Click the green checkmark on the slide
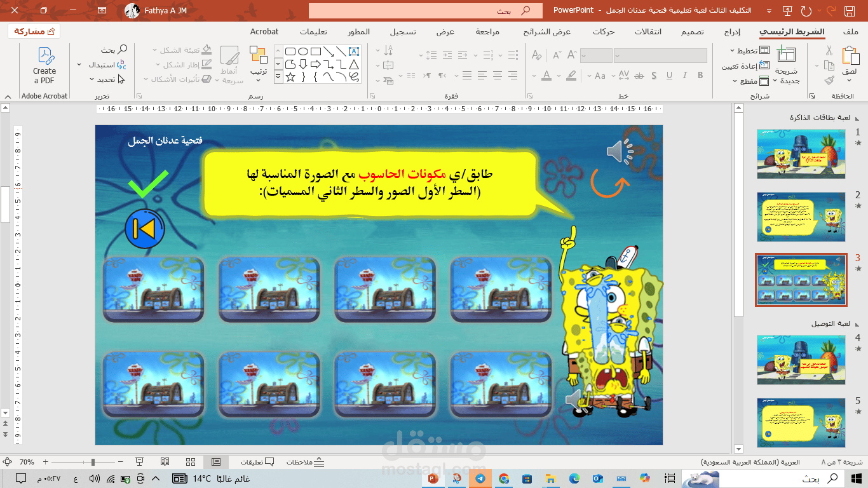This screenshot has width=868, height=488. pos(149,184)
